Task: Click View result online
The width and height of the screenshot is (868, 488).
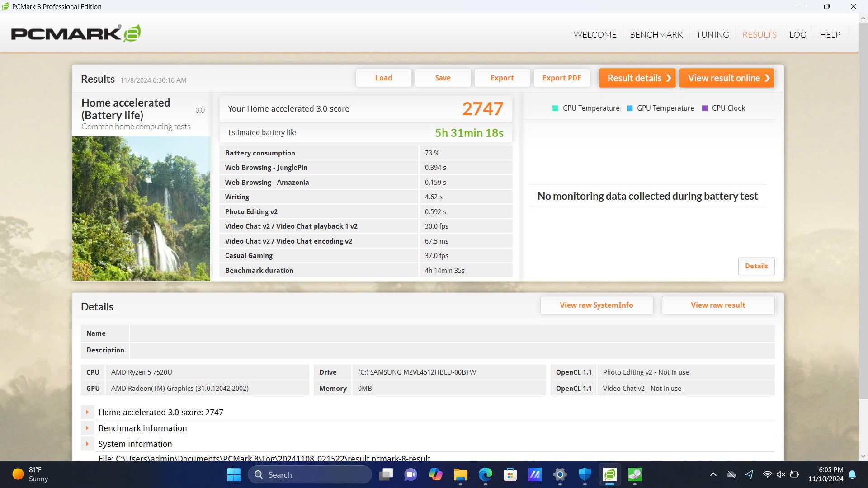Action: tap(727, 78)
